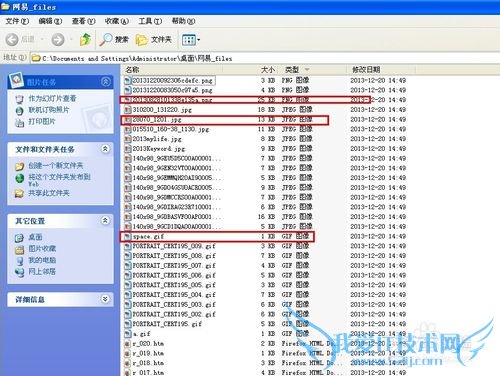Click file icon of 20131220083050c97a5.png
Viewport: 500px width, 376px height.
tap(127, 90)
